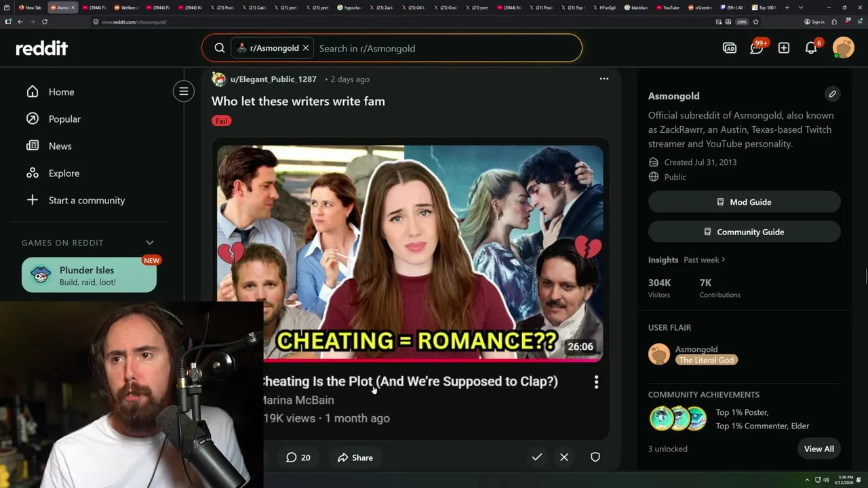The height and width of the screenshot is (488, 868).
Task: Reload the page with refresh icon
Action: coord(45,22)
